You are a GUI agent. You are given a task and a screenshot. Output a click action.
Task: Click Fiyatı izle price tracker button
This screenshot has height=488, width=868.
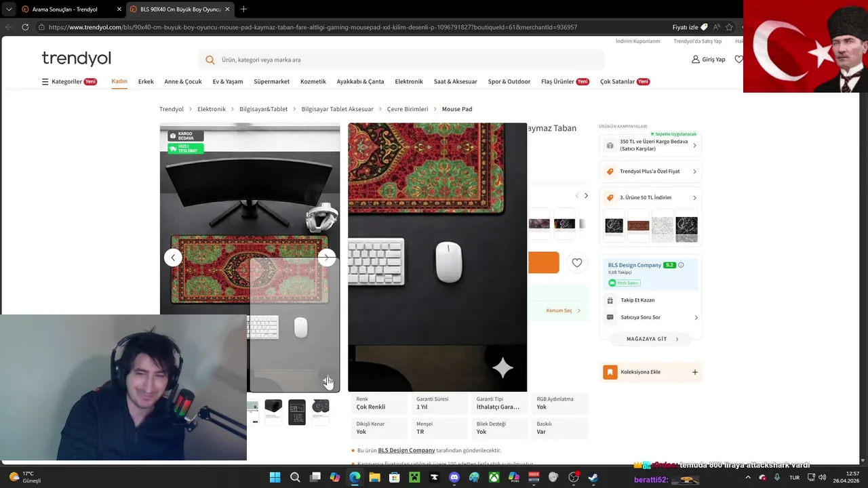point(690,27)
